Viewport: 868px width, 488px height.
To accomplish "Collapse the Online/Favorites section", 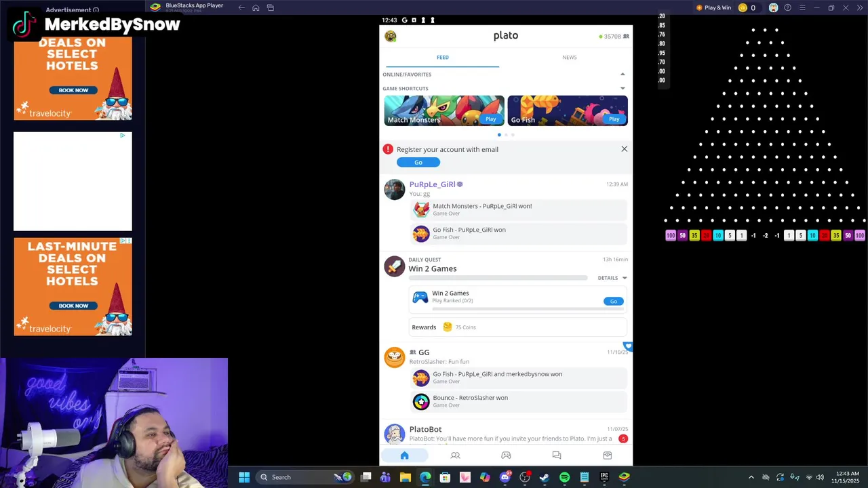I will [x=623, y=75].
